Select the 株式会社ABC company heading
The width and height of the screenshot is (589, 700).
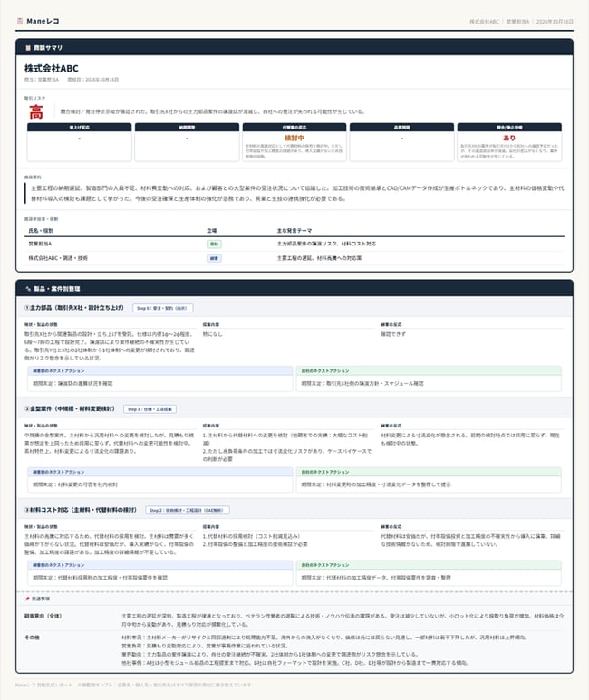[x=52, y=68]
